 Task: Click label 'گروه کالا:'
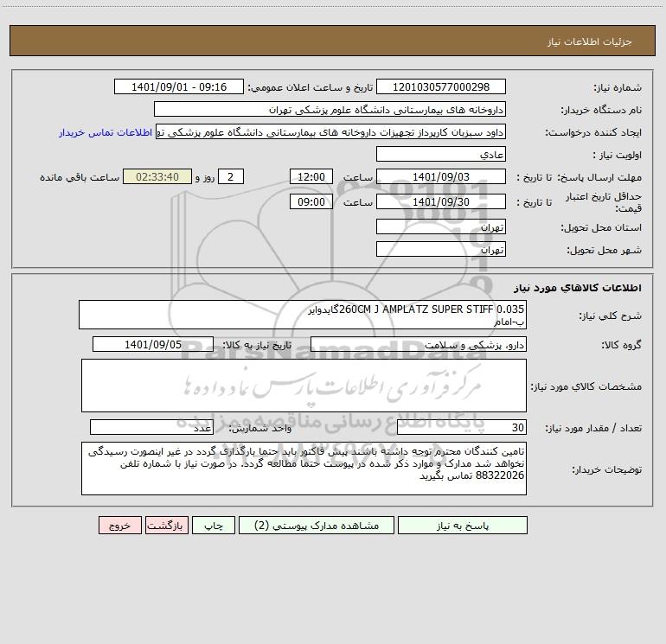pyautogui.click(x=622, y=345)
